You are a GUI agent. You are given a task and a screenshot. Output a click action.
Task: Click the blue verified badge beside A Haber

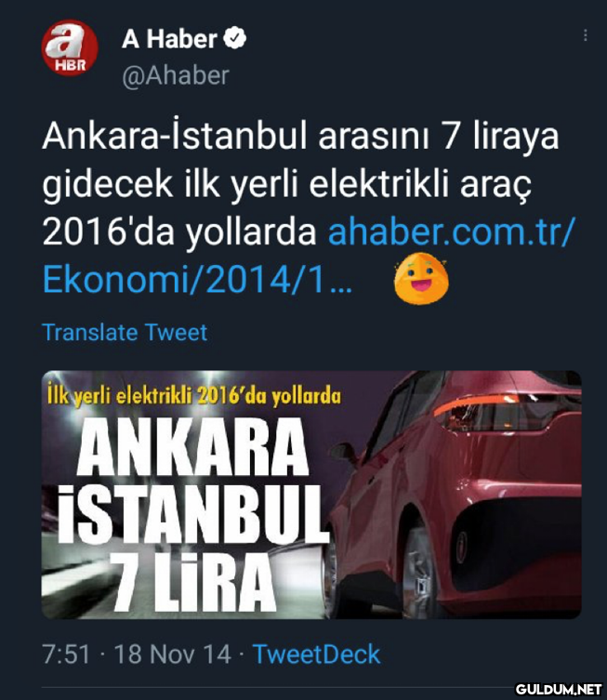click(235, 38)
